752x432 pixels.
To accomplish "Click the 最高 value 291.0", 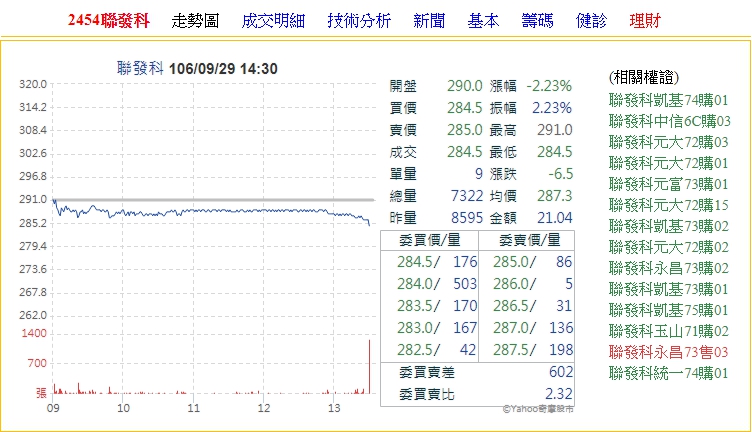I will pyautogui.click(x=554, y=130).
